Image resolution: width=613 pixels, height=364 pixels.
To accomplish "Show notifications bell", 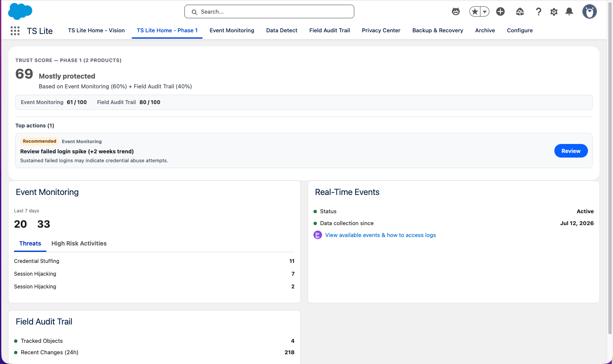I will coord(569,12).
